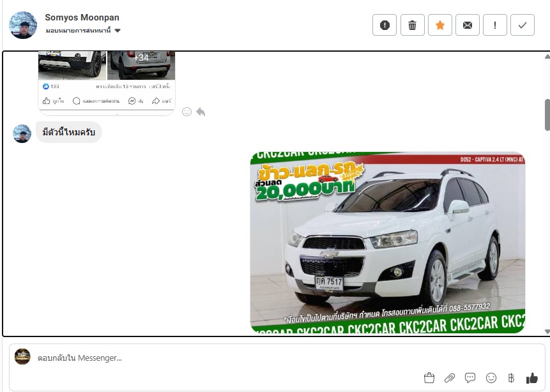550x392 pixels.
Task: Click the Somyos Moonpan name heading
Action: 82,17
